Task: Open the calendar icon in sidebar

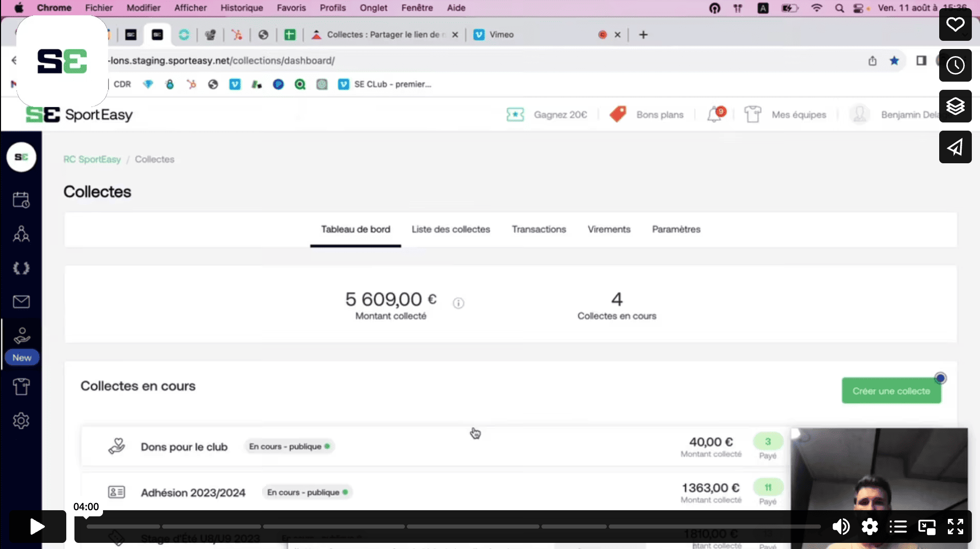Action: [21, 199]
